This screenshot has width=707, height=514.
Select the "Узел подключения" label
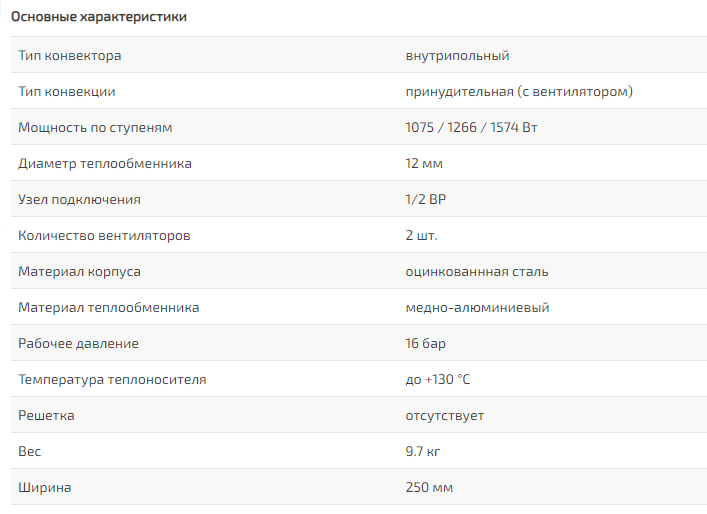click(x=80, y=200)
